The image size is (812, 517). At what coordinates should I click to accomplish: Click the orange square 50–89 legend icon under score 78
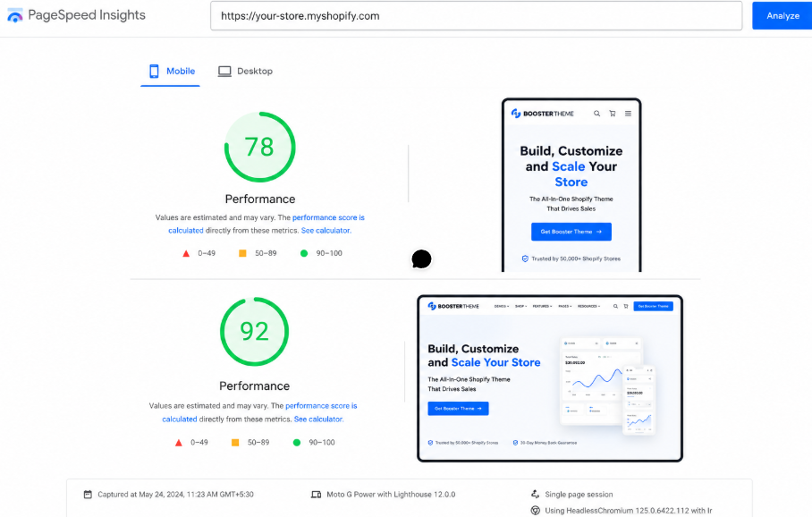tap(241, 253)
